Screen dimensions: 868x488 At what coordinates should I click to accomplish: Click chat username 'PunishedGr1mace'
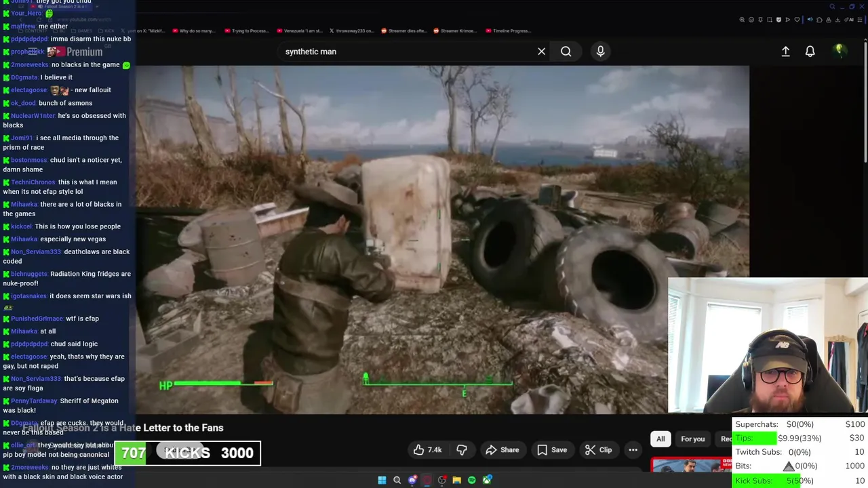click(x=37, y=319)
